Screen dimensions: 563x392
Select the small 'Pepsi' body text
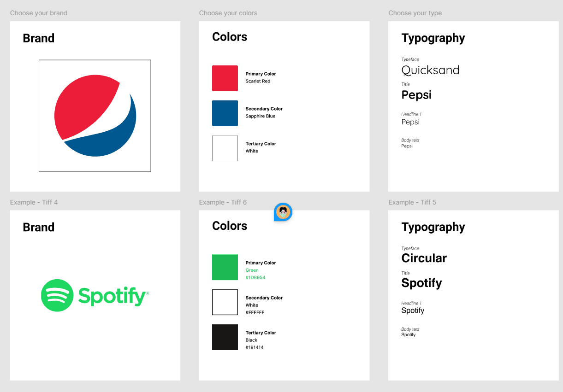pos(407,146)
